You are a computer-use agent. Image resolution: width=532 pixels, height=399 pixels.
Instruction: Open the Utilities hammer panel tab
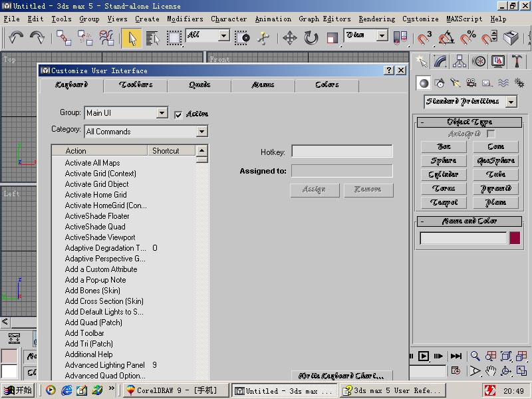click(x=517, y=61)
